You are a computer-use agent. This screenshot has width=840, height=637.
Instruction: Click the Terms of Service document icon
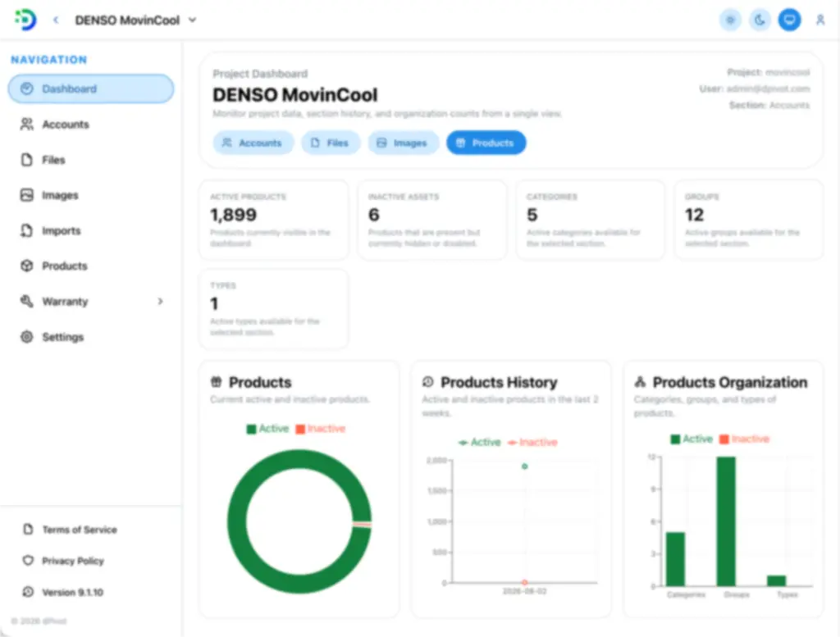pos(28,530)
